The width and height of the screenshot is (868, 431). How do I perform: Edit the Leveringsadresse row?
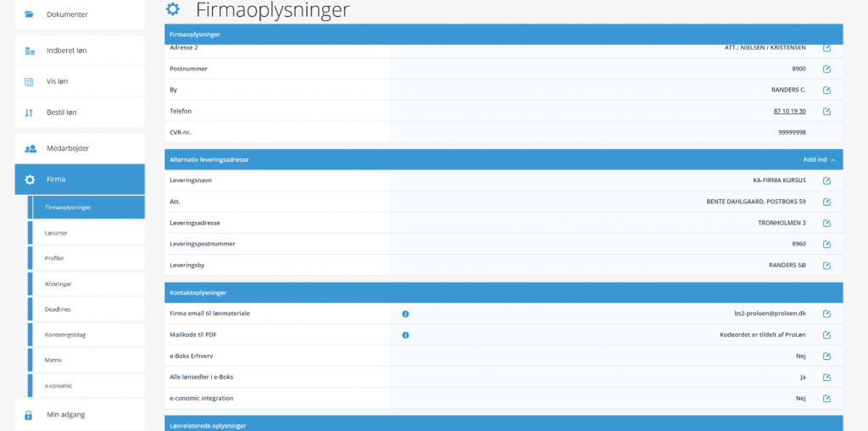pyautogui.click(x=826, y=223)
